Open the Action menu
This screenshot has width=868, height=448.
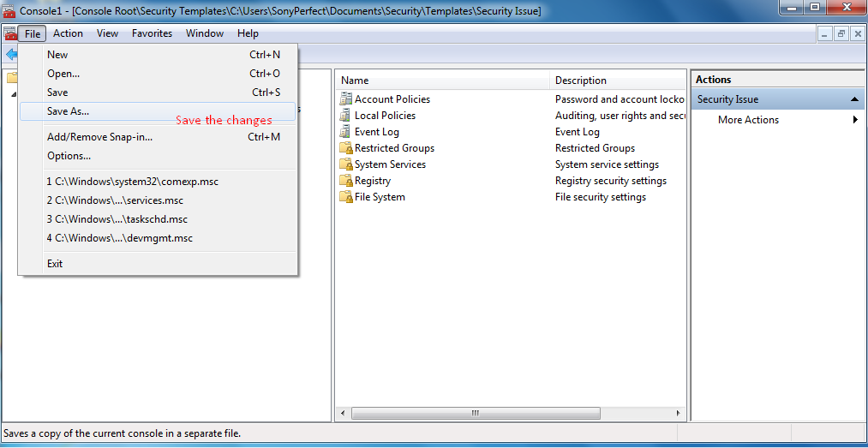[68, 33]
